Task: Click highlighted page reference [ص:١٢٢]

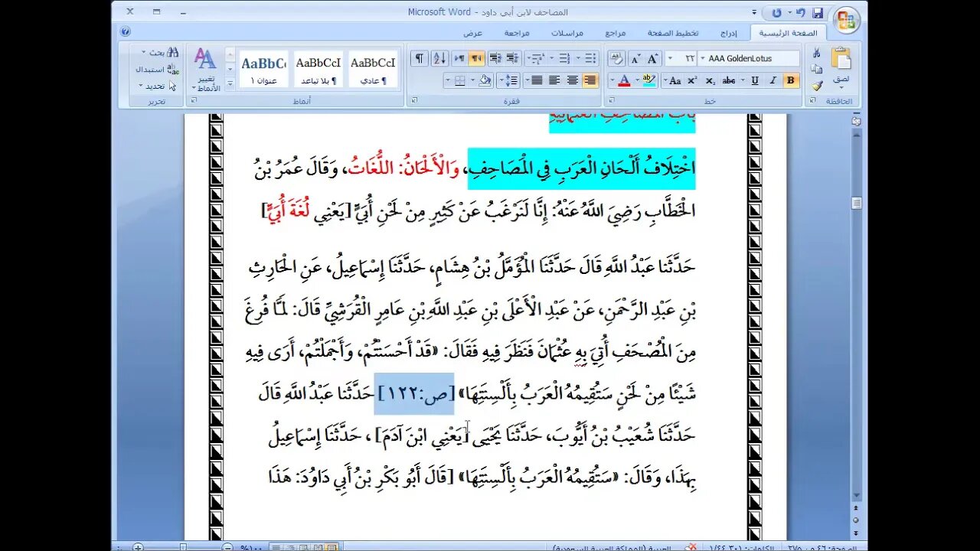Action: (x=414, y=393)
